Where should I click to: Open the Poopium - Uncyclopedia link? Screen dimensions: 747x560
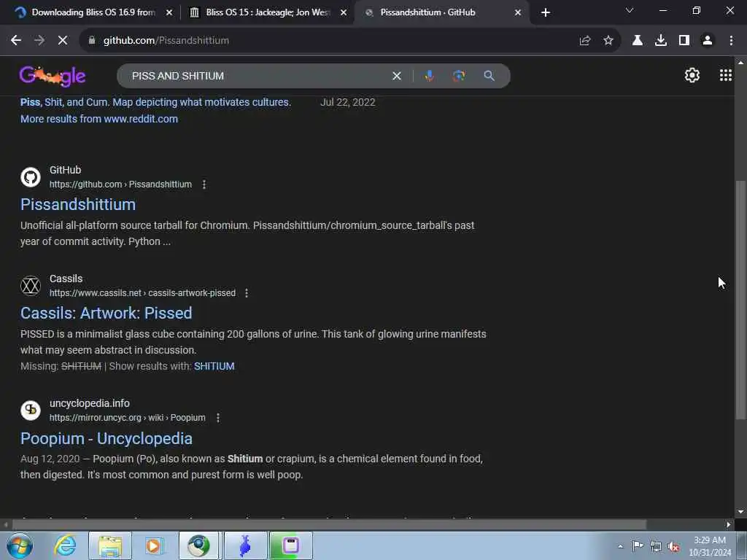pos(107,438)
